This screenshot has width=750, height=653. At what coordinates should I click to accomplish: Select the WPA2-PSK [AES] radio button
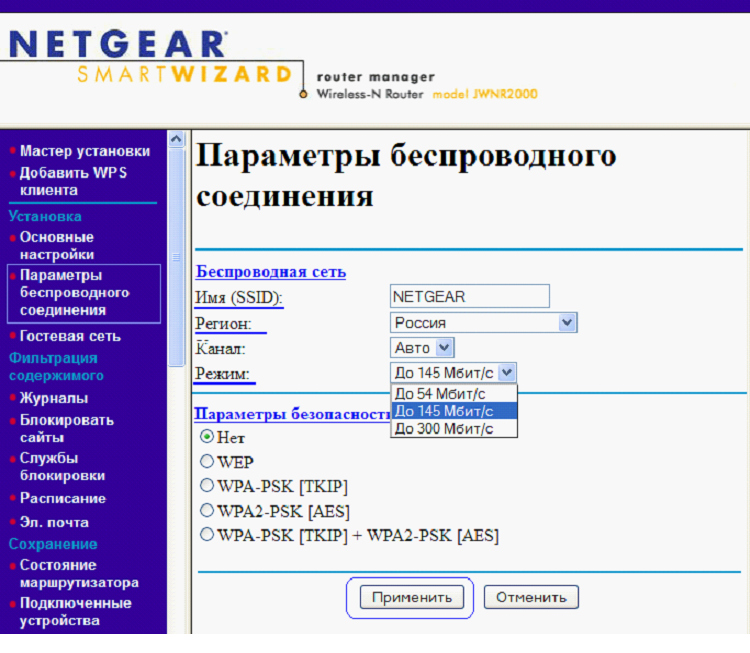[207, 510]
